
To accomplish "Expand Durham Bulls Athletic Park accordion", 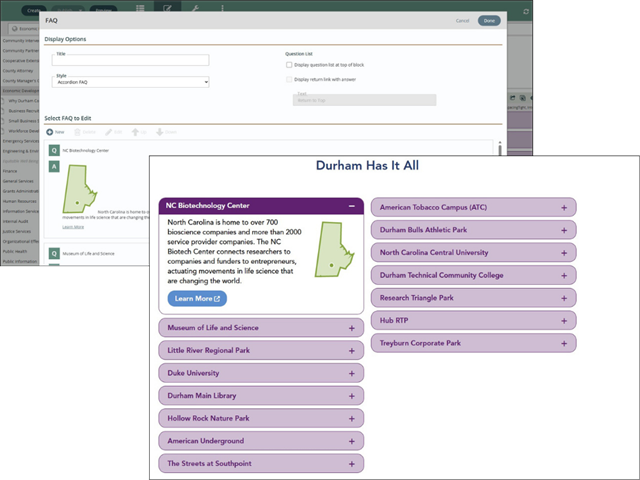I will 473,230.
